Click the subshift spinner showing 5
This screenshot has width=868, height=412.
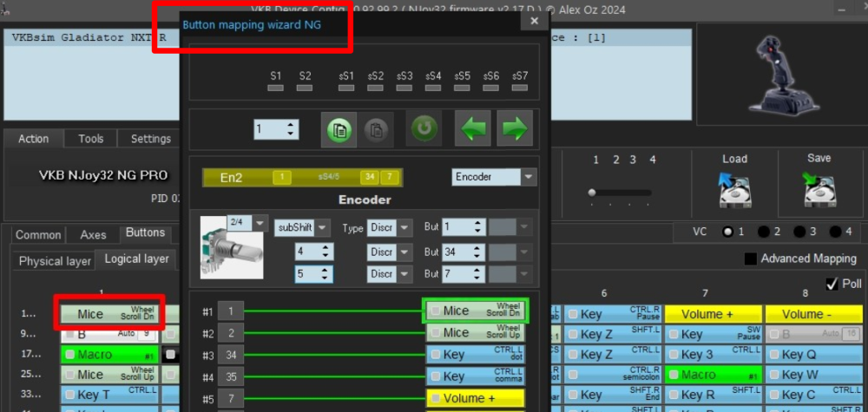click(314, 274)
